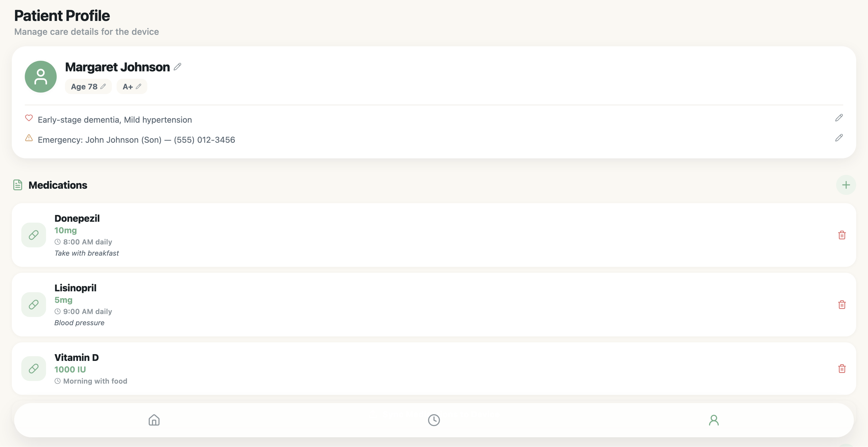Viewport: 868px width, 447px height.
Task: Add a new medication plus button
Action: coord(846,185)
